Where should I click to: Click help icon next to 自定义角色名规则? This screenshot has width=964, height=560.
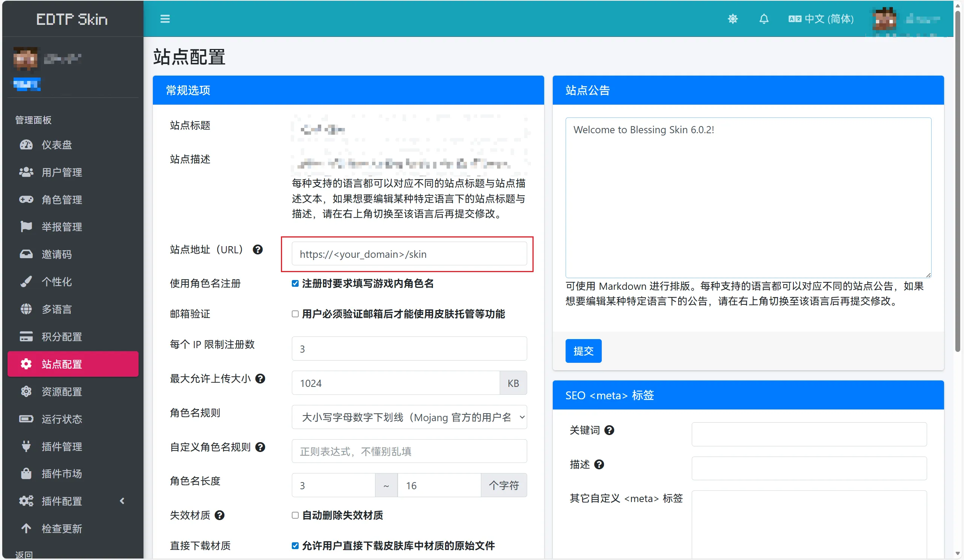click(x=260, y=447)
